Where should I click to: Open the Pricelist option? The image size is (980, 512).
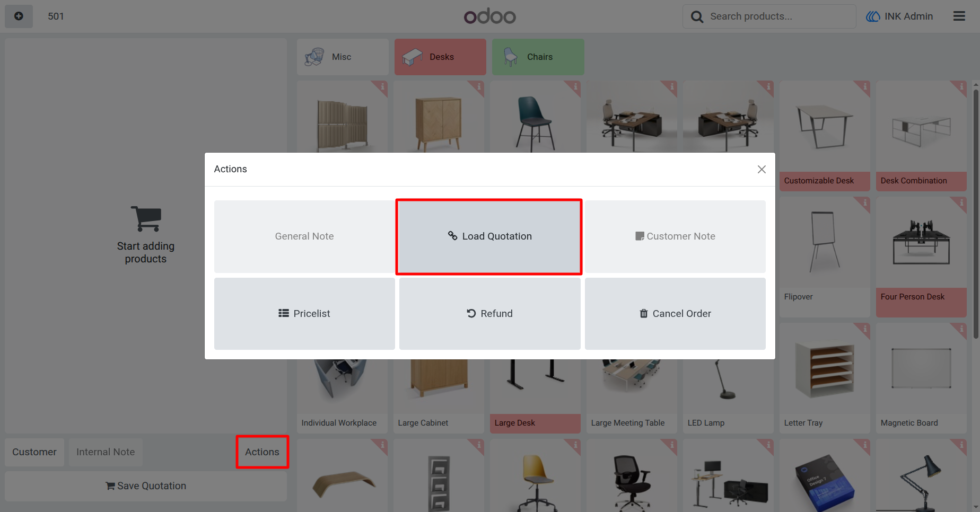pos(304,314)
